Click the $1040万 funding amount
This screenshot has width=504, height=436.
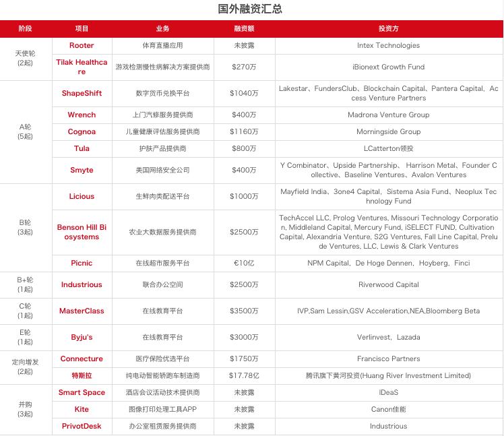tap(244, 93)
